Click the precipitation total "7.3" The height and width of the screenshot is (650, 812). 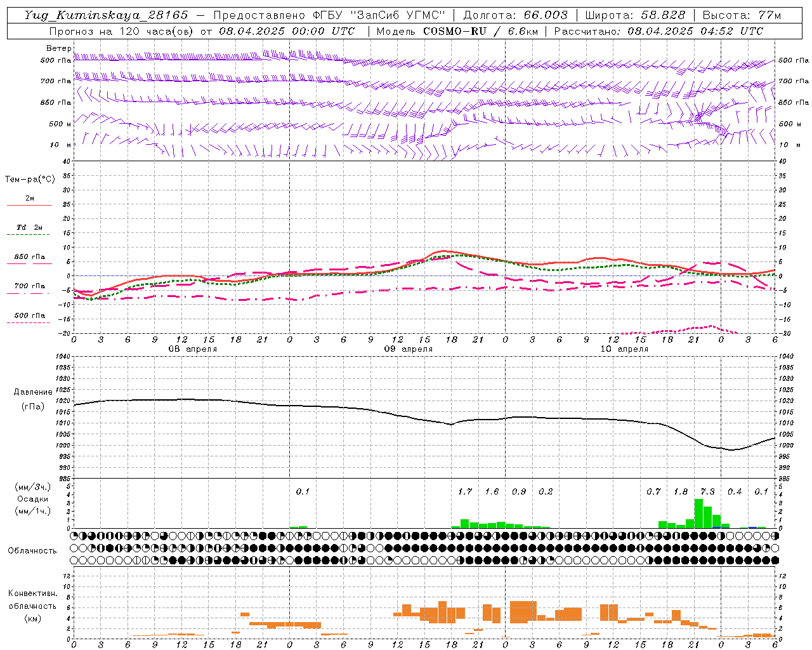click(x=707, y=491)
